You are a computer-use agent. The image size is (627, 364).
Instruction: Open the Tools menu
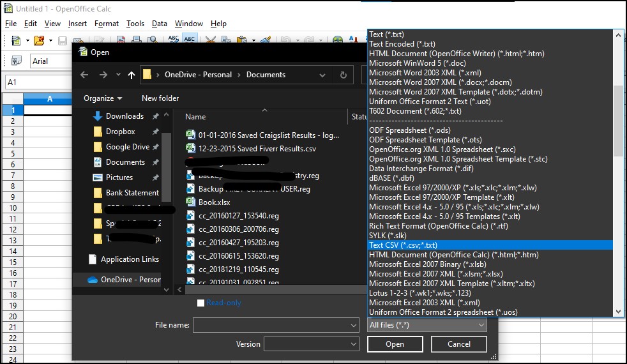135,24
